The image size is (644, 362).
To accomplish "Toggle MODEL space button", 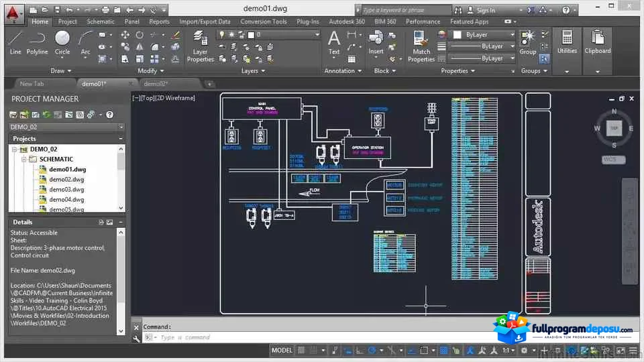I will [282, 351].
